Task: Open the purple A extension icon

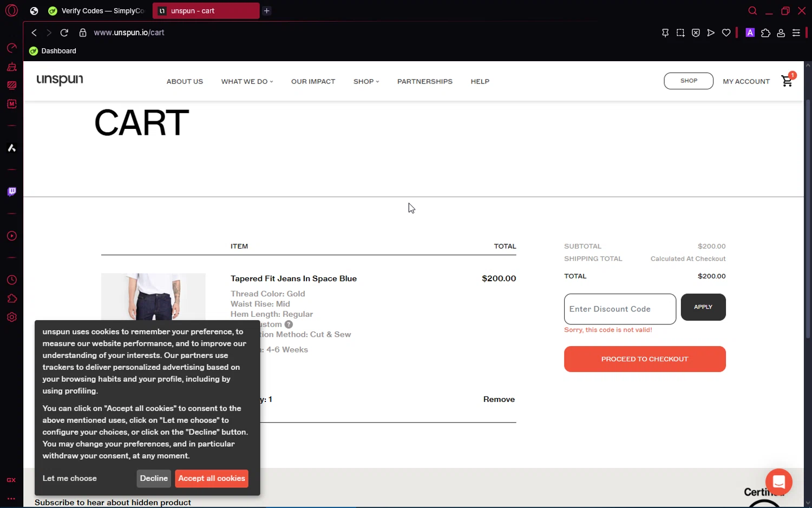Action: pyautogui.click(x=750, y=33)
